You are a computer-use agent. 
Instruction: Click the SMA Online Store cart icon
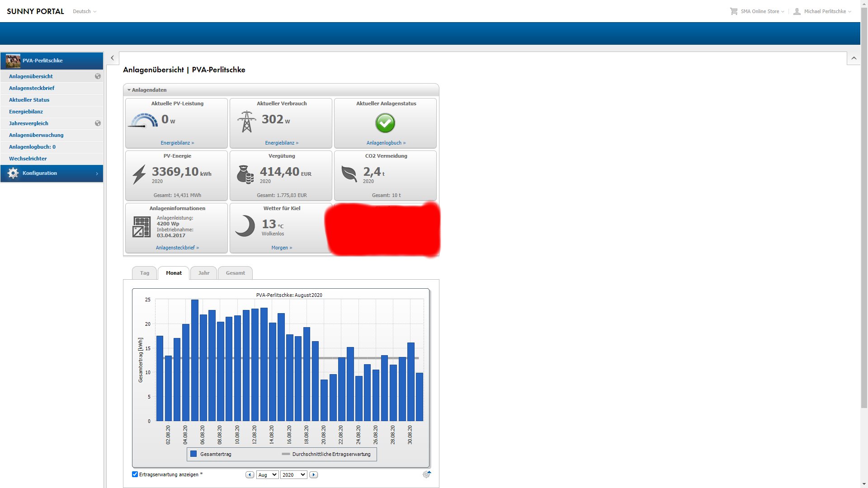tap(733, 11)
